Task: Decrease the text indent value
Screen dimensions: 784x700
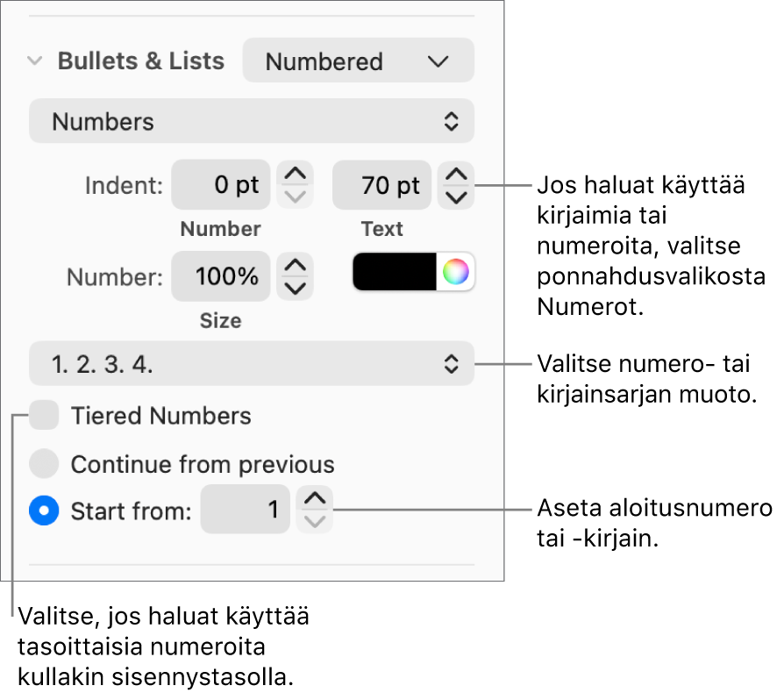Action: [456, 196]
